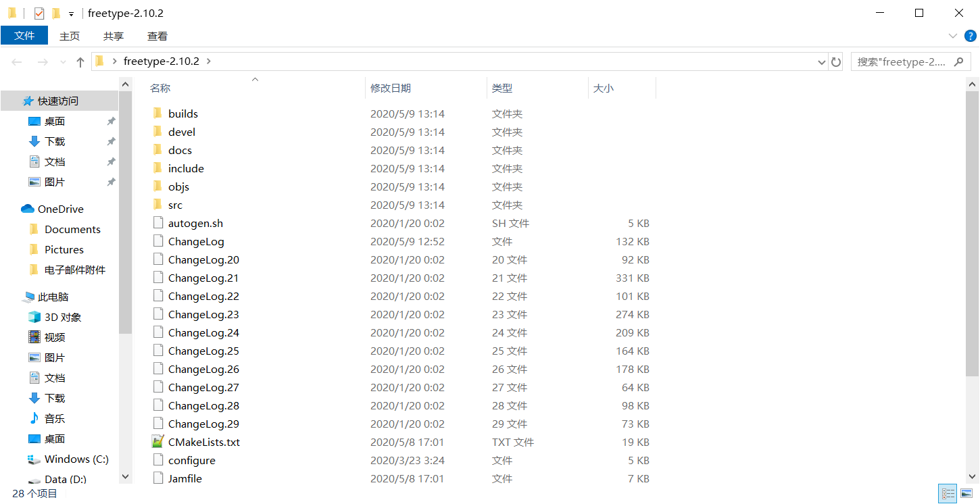This screenshot has width=980, height=504.
Task: Click the 331 KB size cell
Action: 633,278
